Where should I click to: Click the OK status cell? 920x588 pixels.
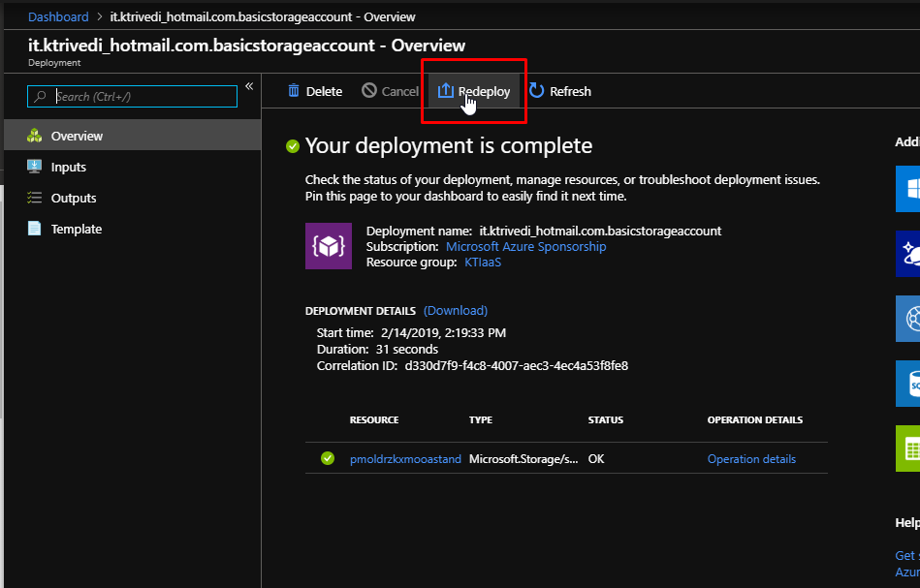[596, 459]
